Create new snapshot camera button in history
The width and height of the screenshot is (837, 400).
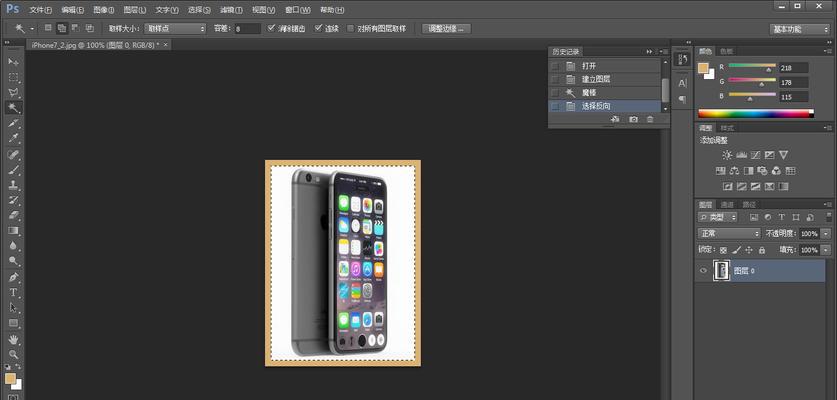[x=633, y=119]
